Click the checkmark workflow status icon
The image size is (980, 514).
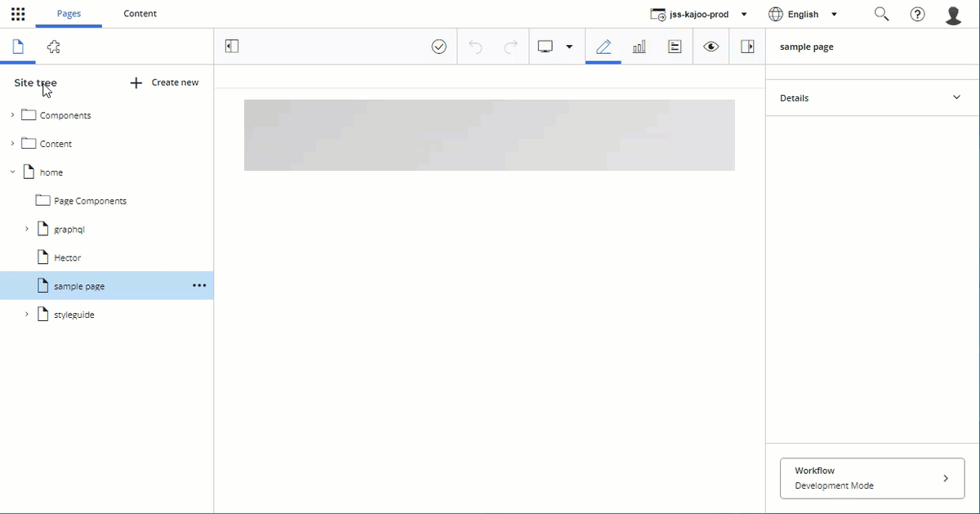click(439, 47)
